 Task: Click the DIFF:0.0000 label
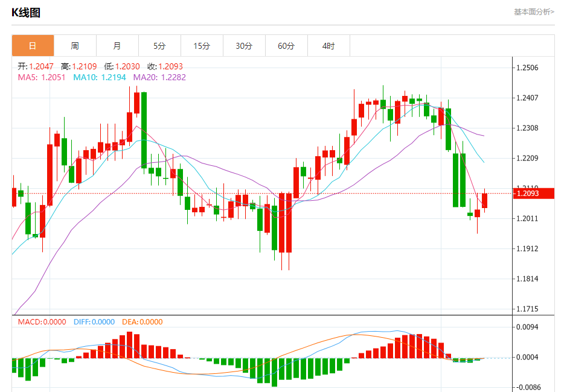94,322
